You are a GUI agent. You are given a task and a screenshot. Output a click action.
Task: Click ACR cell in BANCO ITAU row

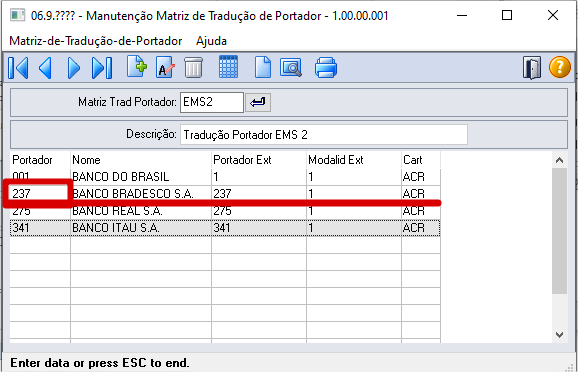pos(421,228)
